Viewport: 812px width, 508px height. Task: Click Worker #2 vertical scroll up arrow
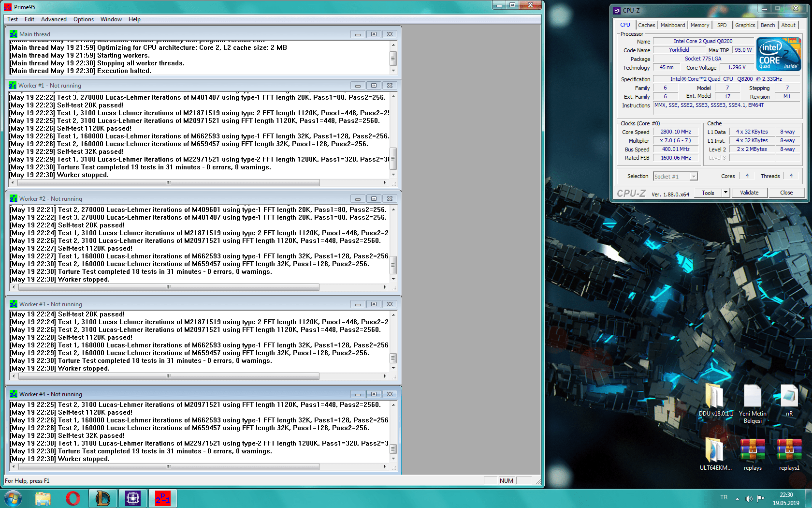(393, 209)
